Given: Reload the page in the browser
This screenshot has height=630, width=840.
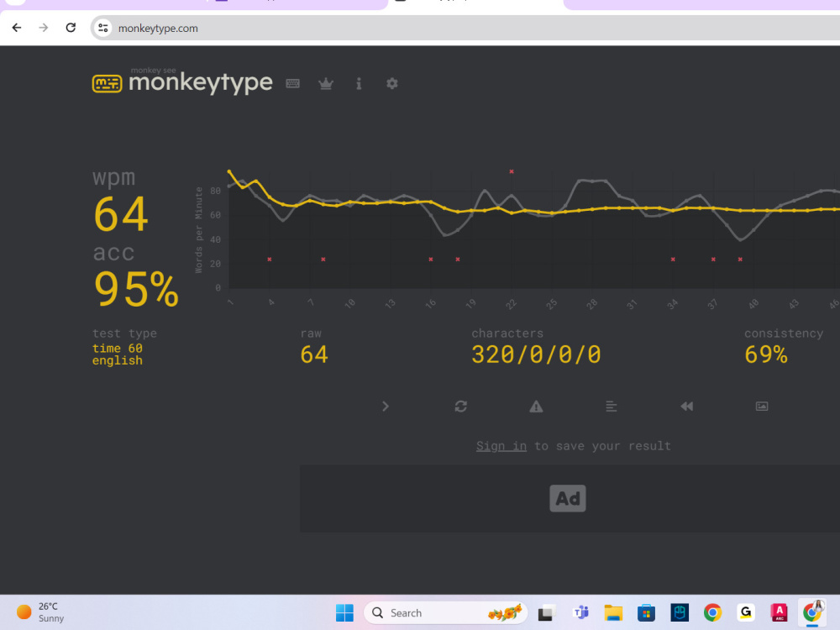Looking at the screenshot, I should [71, 28].
